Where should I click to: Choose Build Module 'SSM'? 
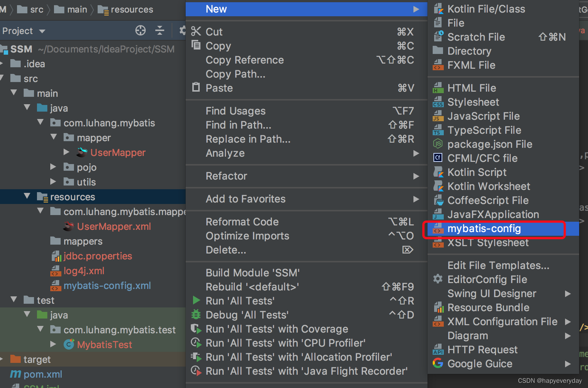pos(306,273)
